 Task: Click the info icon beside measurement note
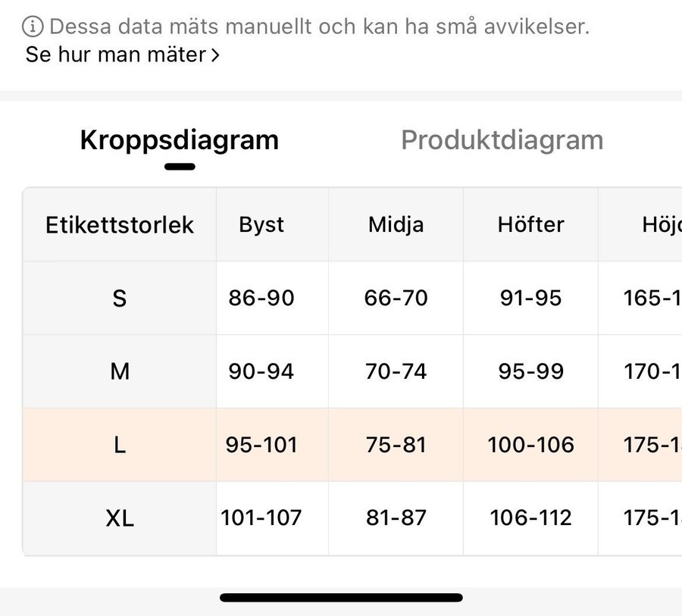(x=33, y=27)
